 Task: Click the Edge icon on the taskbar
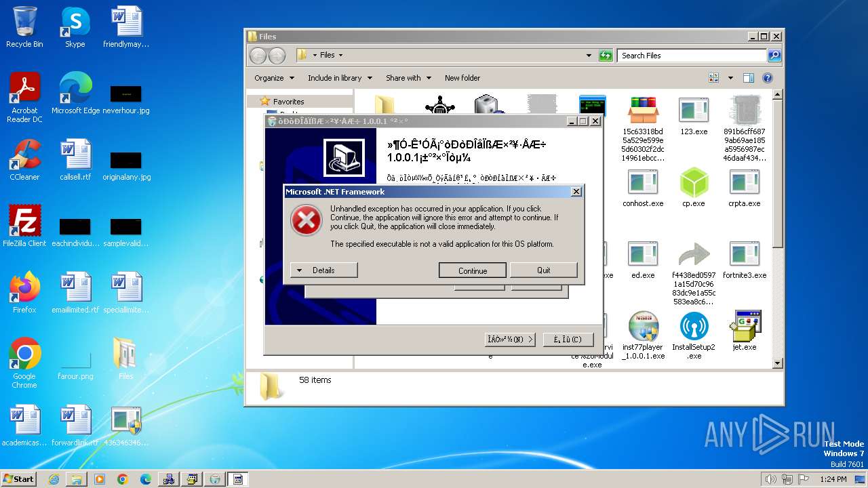[146, 479]
